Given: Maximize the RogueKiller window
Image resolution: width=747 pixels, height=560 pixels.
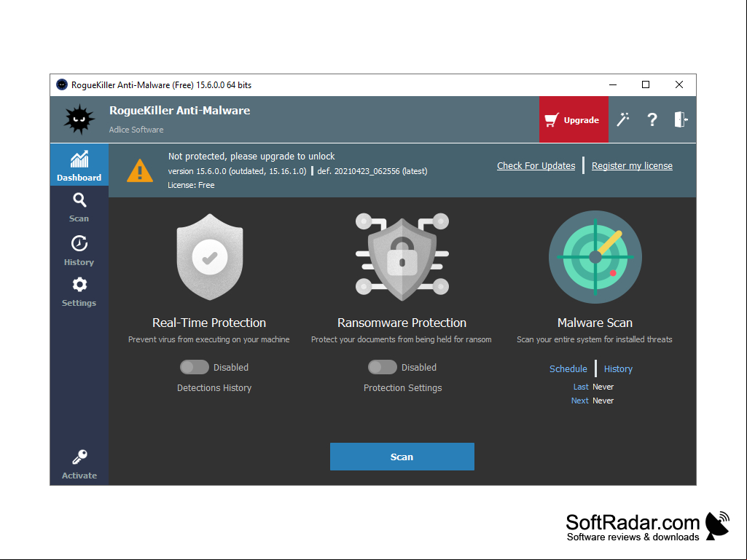Looking at the screenshot, I should tap(646, 84).
